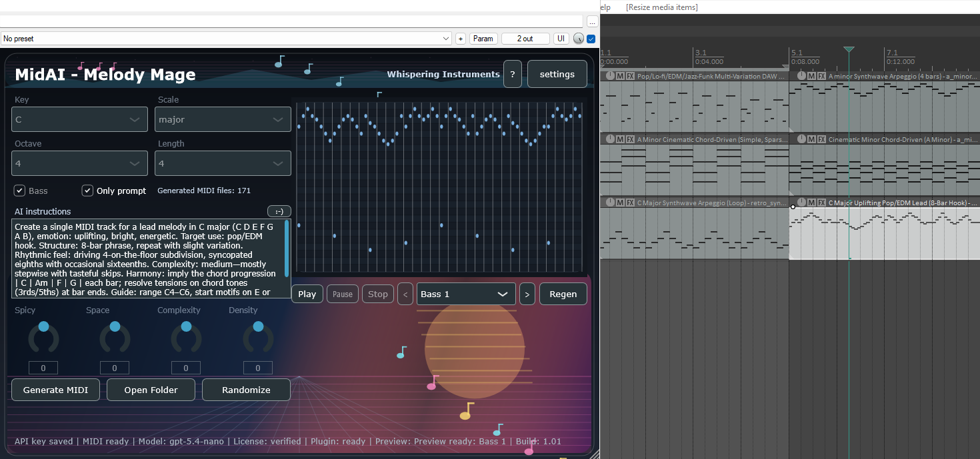Open the Resize media items menu entry
The height and width of the screenshot is (459, 980).
point(662,7)
